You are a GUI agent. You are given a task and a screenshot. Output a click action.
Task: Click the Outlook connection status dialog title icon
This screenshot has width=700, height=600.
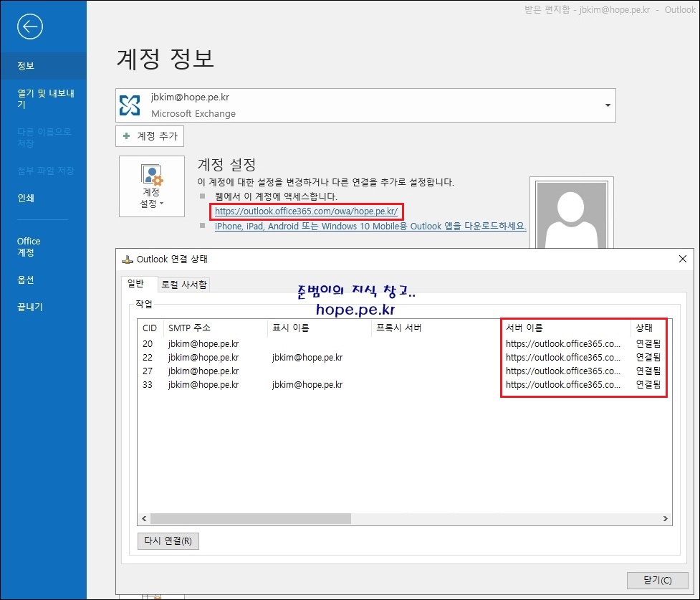pyautogui.click(x=128, y=259)
